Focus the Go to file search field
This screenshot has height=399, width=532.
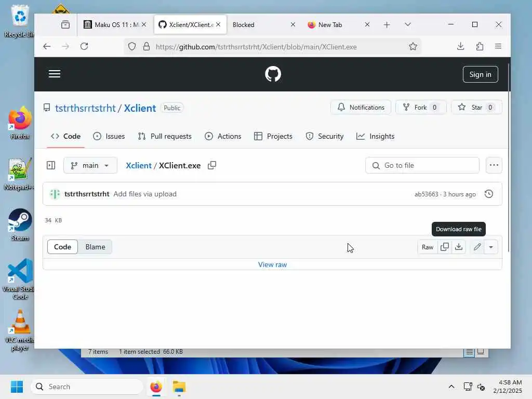click(422, 165)
